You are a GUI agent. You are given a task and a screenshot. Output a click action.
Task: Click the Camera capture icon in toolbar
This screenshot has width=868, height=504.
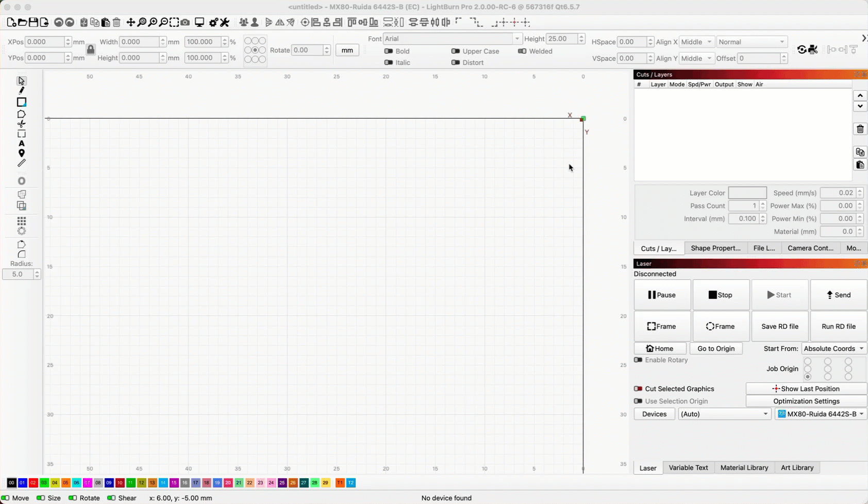coord(185,22)
